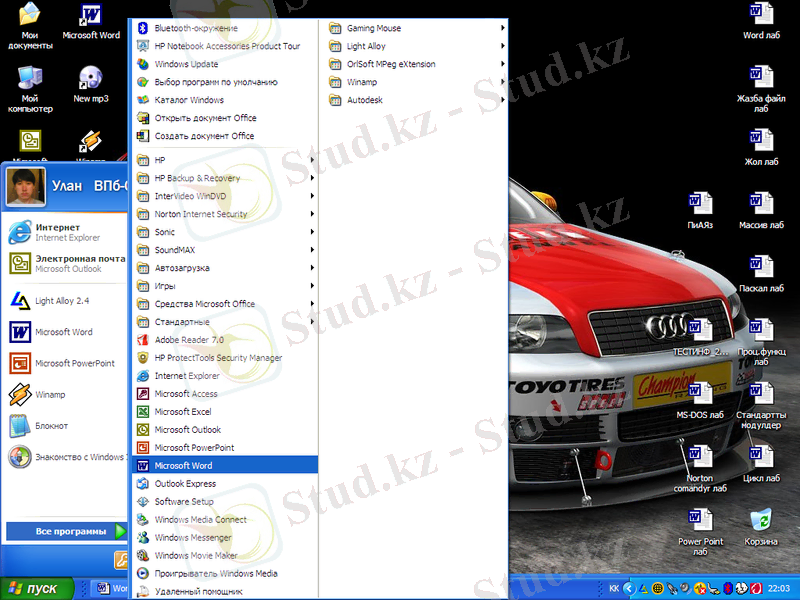Click the пуск Start button

36,588
